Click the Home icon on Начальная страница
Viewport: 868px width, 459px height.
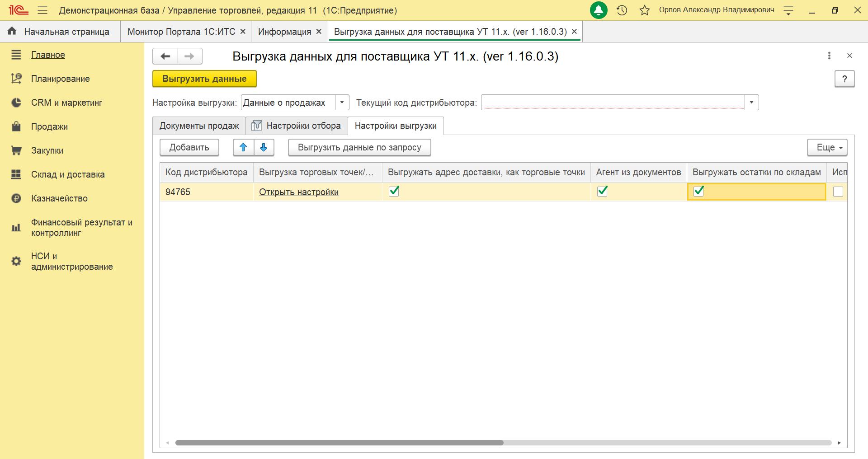coord(12,31)
